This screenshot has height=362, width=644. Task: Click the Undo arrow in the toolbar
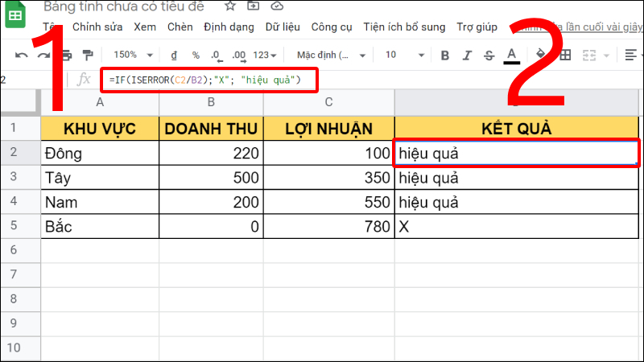22,56
